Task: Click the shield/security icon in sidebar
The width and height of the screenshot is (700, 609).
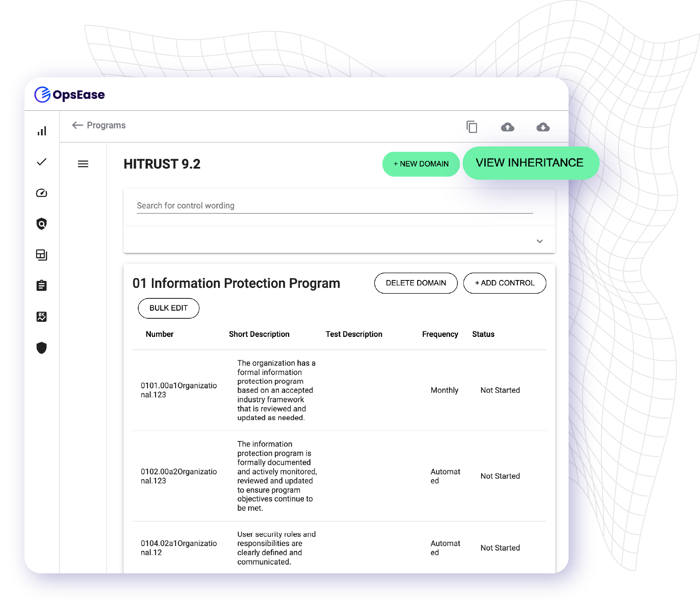Action: coord(41,347)
